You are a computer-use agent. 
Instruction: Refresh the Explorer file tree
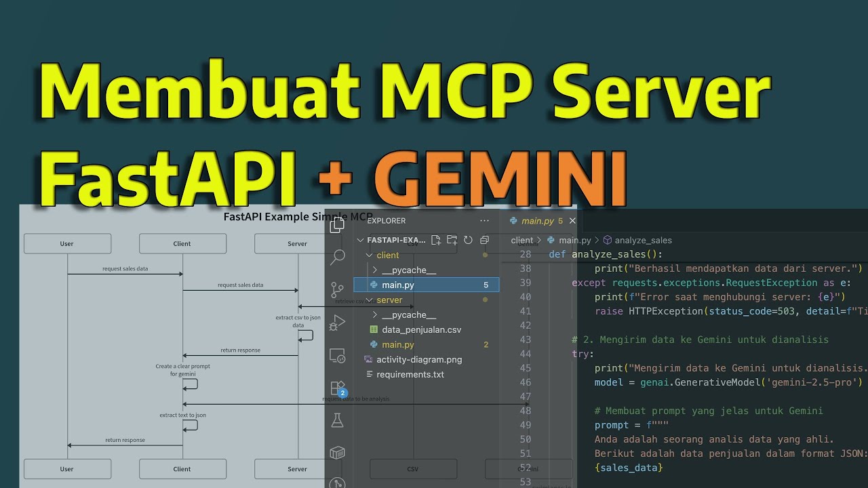pyautogui.click(x=468, y=240)
